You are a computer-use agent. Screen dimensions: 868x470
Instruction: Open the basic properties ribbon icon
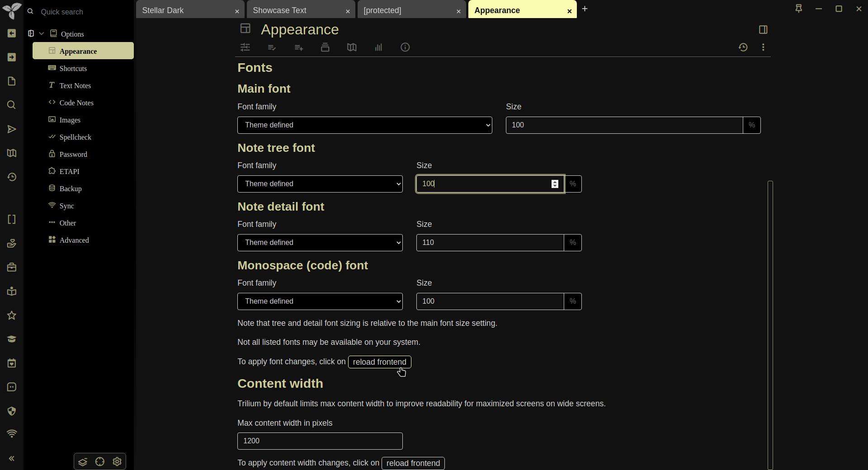click(x=245, y=47)
